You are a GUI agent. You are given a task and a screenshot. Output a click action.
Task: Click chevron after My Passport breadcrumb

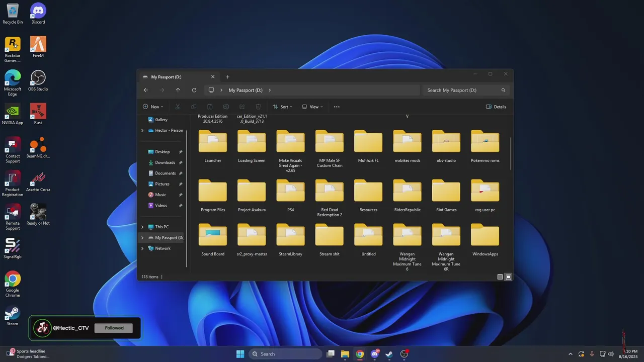pos(270,90)
